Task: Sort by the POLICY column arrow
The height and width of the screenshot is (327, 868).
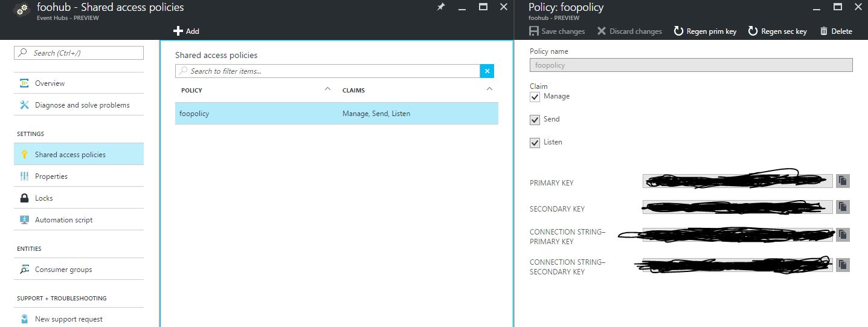Action: (327, 89)
